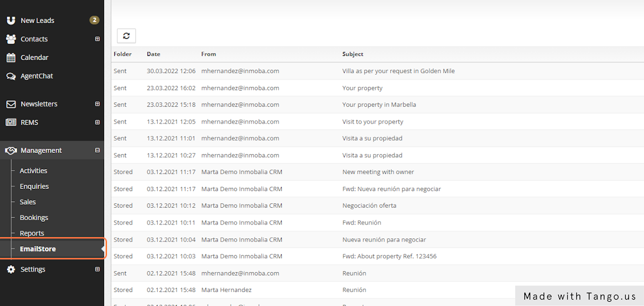Click the Settings gear icon

coord(11,269)
